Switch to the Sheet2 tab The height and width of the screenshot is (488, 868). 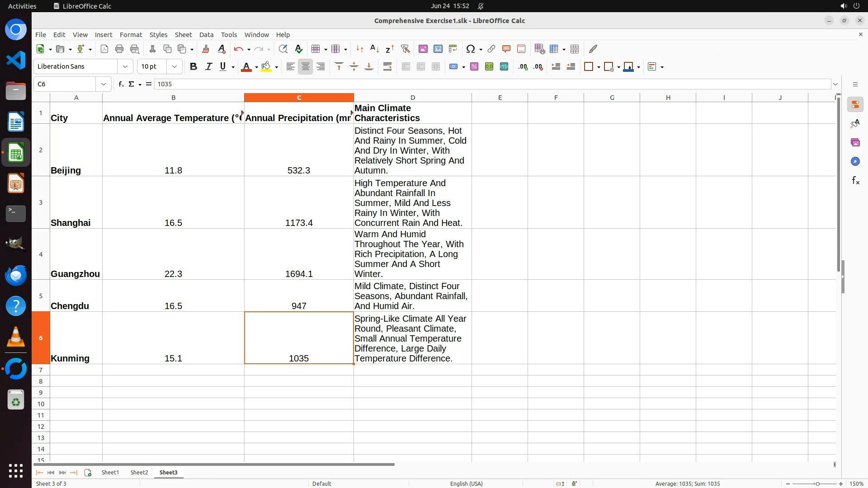139,472
